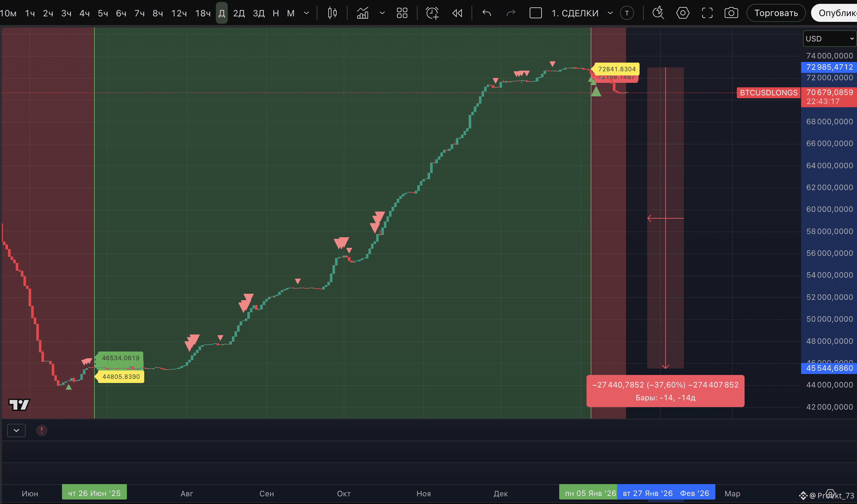Start bar replay mode
This screenshot has width=857, height=504.
coord(457,13)
